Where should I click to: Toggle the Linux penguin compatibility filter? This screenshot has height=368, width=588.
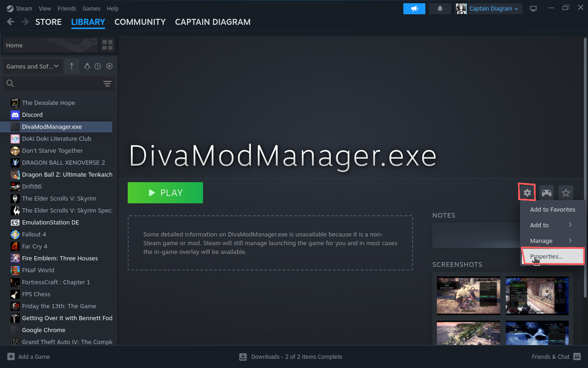87,66
